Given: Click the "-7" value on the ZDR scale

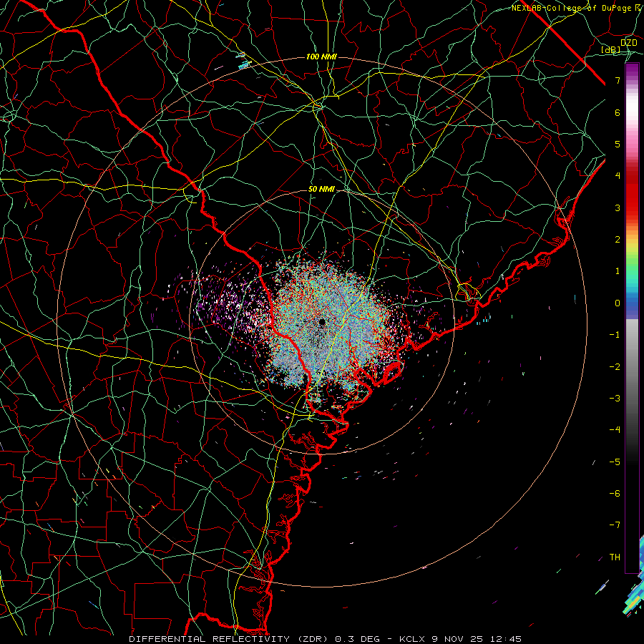Looking at the screenshot, I should pos(615,525).
